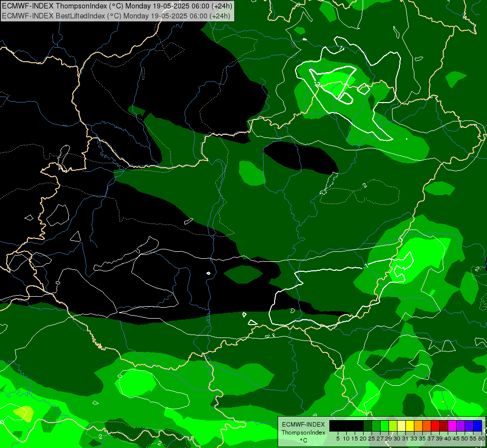The image size is (487, 448).
Task: Click the BestLiftedIndex title line at top
Action: coord(116,16)
